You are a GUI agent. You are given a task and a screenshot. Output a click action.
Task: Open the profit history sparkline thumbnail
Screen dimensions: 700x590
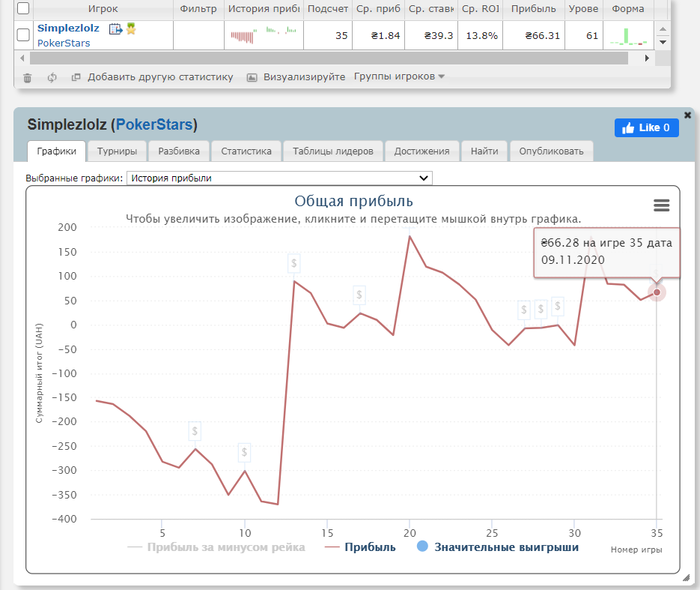pos(263,35)
